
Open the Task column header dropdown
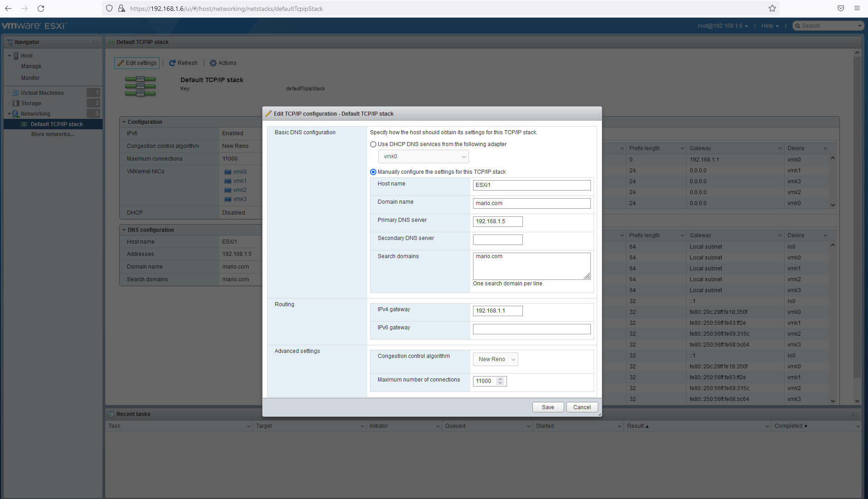coord(249,426)
